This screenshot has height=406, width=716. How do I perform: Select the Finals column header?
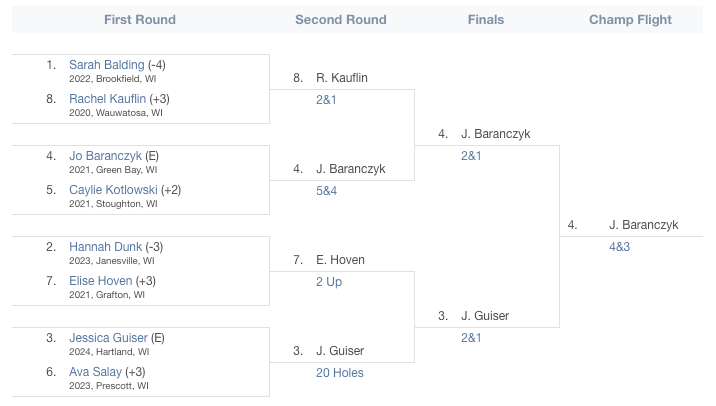tap(486, 20)
